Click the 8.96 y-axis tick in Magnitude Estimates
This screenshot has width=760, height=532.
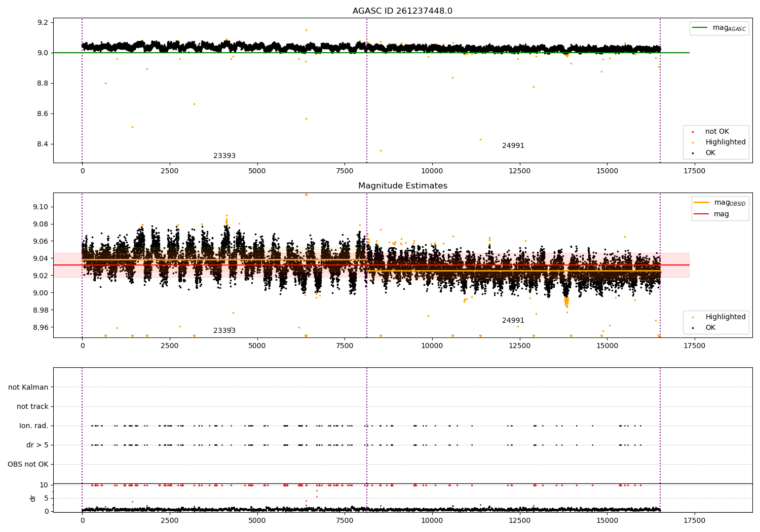click(x=41, y=328)
